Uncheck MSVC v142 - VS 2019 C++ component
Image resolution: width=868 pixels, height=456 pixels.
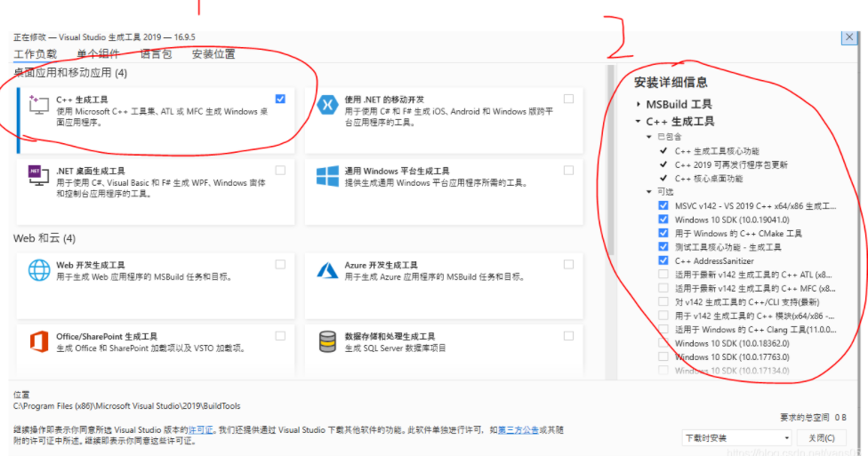pyautogui.click(x=663, y=205)
